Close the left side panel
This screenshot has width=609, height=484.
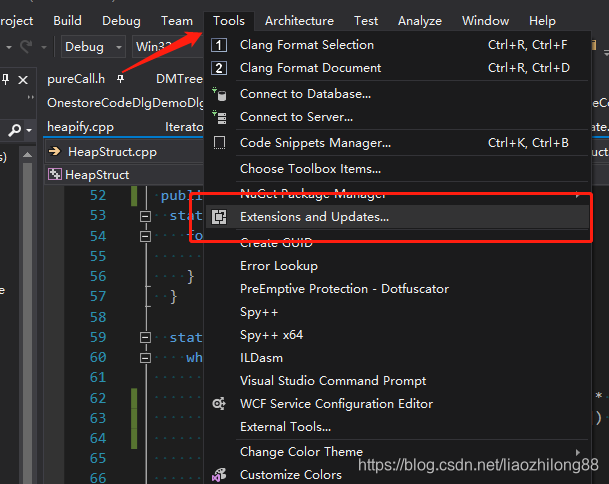[x=23, y=80]
